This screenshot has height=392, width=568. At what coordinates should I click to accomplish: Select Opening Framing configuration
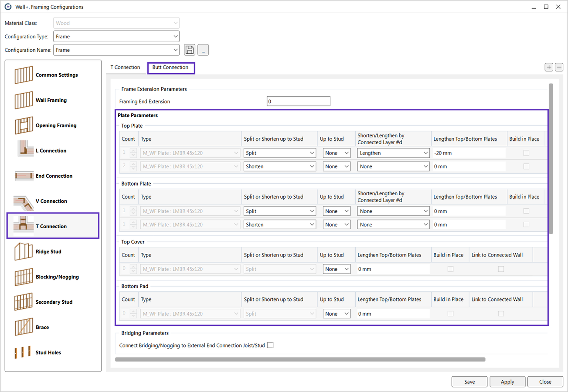tap(56, 125)
